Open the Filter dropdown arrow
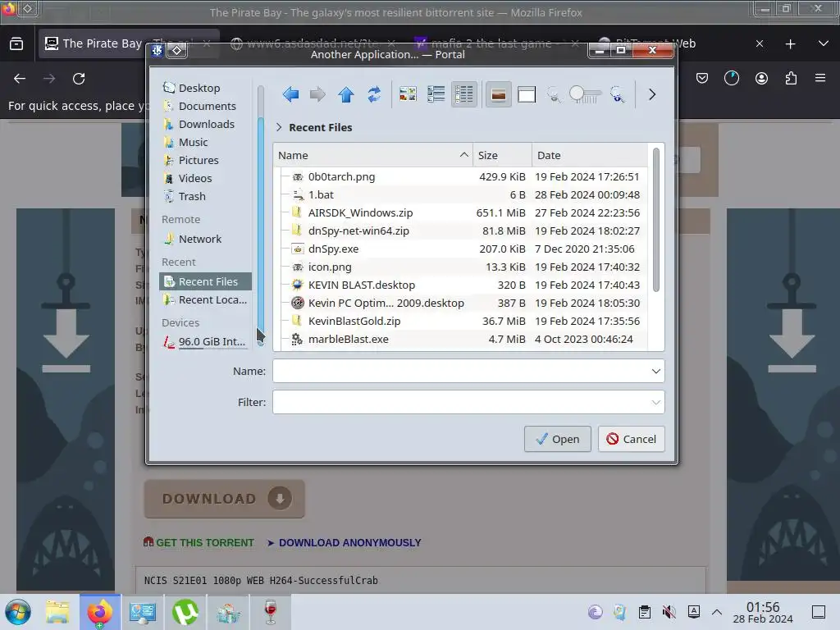Viewport: 840px width, 630px height. point(655,402)
